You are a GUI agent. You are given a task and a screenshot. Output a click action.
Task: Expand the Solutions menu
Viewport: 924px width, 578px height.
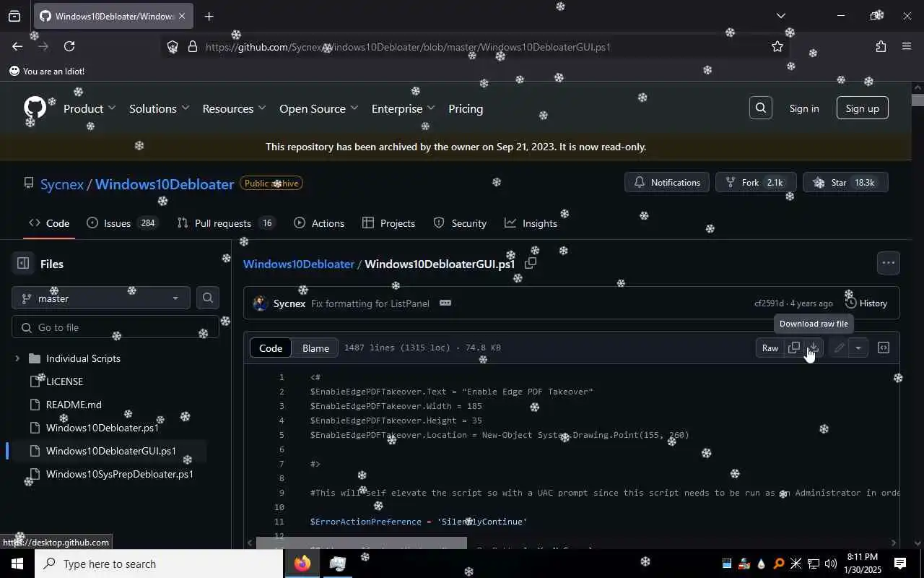[x=159, y=108]
